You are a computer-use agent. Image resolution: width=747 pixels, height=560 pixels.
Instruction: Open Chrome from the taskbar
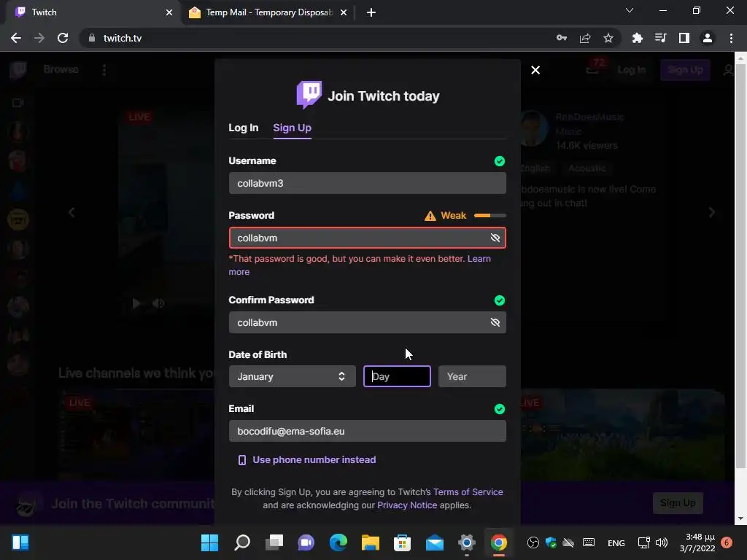499,542
